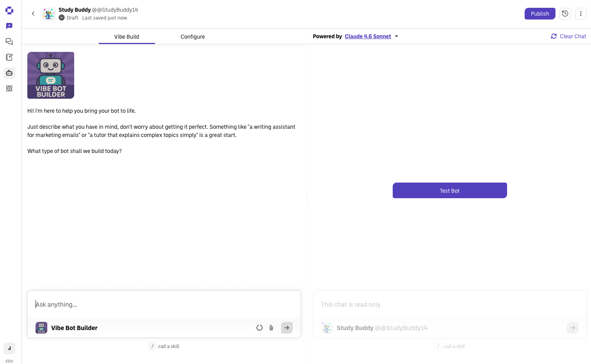Image resolution: width=591 pixels, height=364 pixels.
Task: Switch to the Configure tab
Action: 192,37
